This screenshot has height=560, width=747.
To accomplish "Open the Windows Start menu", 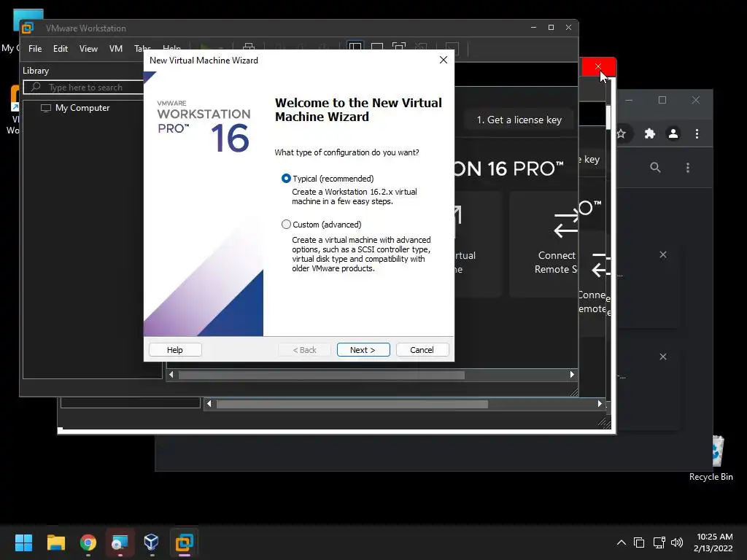I will (x=23, y=542).
